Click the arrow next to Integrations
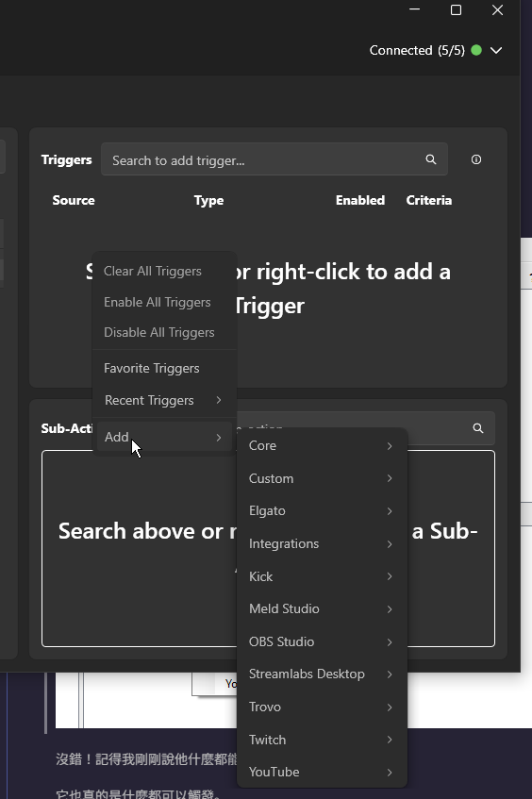 coord(390,544)
